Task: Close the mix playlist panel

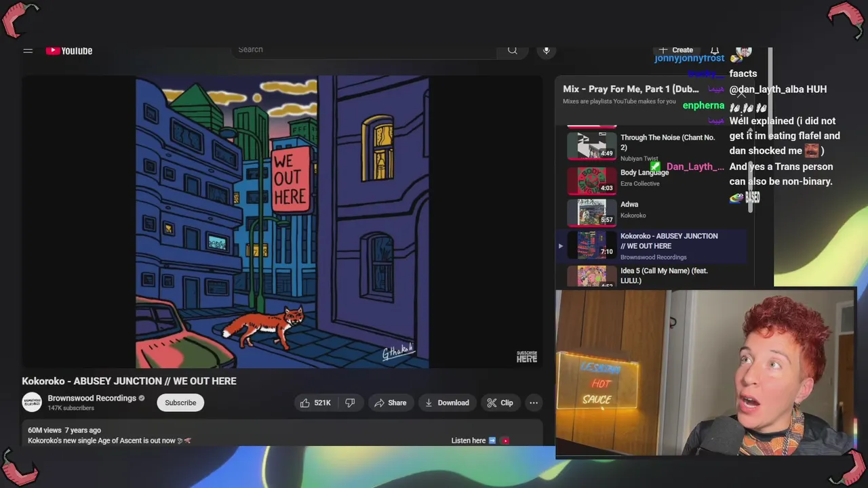Action: (741, 94)
